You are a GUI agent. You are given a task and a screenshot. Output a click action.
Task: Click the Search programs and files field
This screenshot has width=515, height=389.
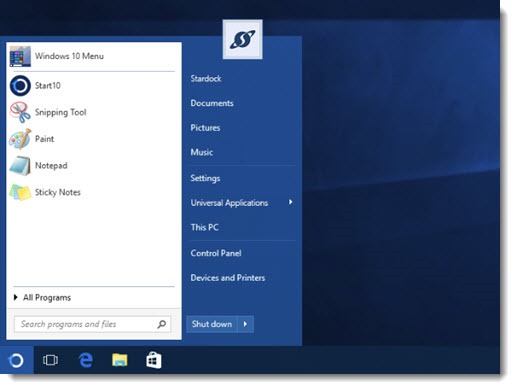pos(92,324)
